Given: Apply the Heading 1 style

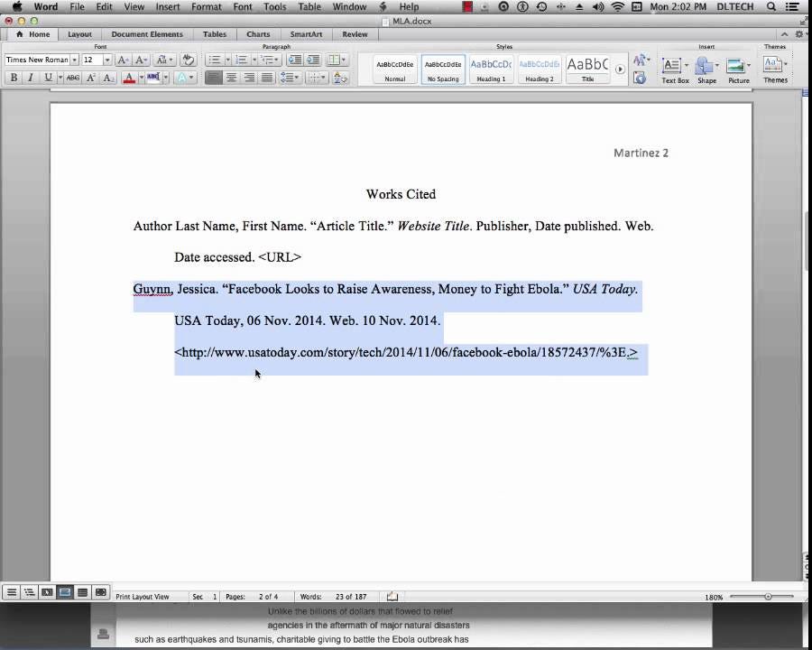Looking at the screenshot, I should [x=490, y=65].
